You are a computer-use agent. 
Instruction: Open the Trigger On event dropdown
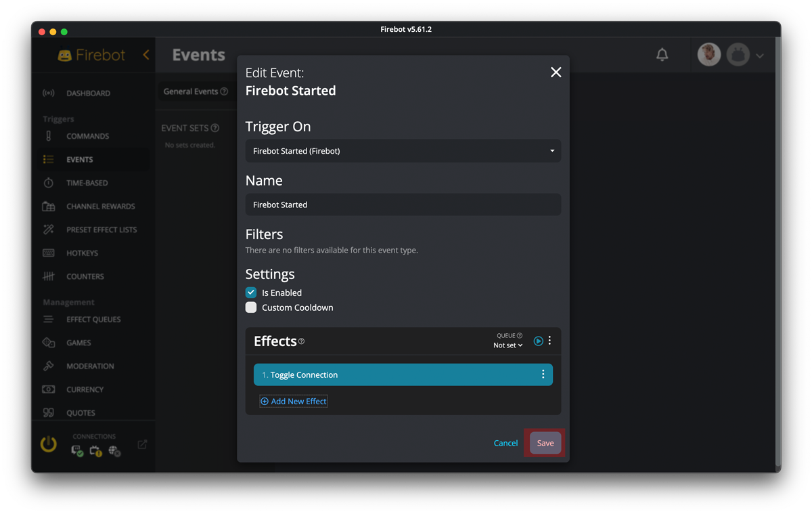(403, 150)
